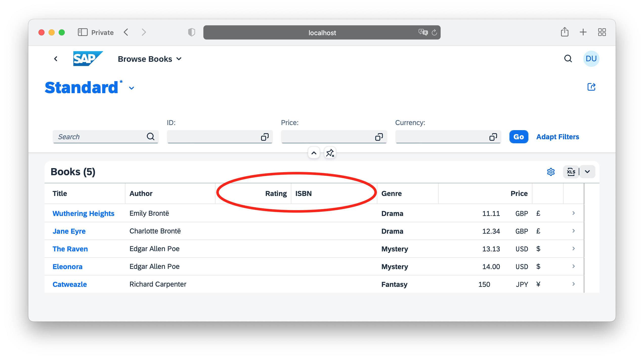This screenshot has height=359, width=644.
Task: Navigate via Jane Eyre row chevron
Action: (573, 231)
